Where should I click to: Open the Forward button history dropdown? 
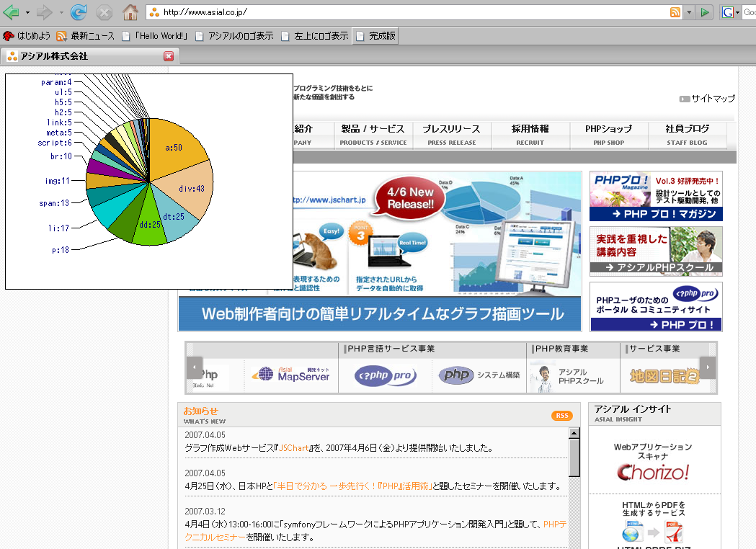pyautogui.click(x=61, y=13)
